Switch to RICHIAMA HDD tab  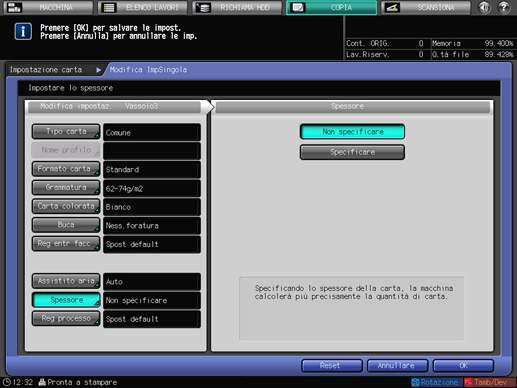point(237,7)
